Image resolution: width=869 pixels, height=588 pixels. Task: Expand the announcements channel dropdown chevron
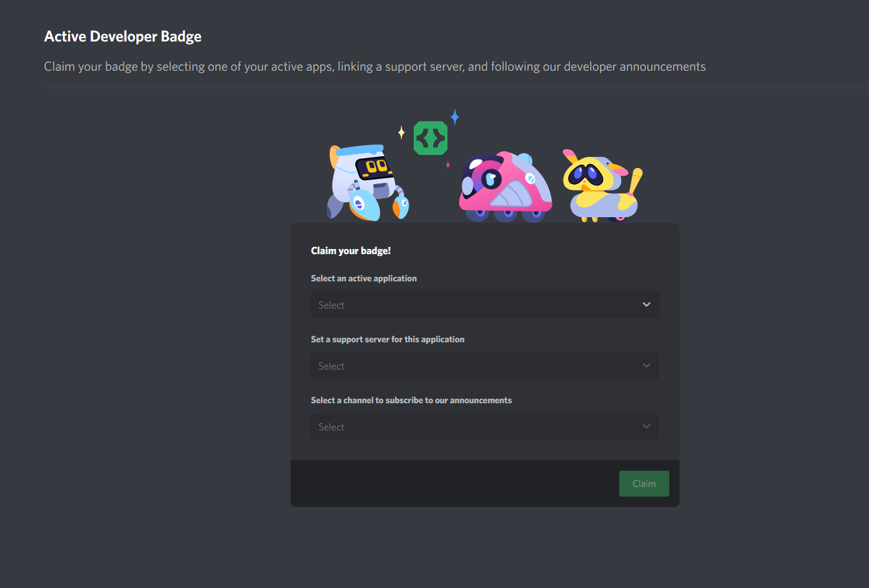[647, 427]
